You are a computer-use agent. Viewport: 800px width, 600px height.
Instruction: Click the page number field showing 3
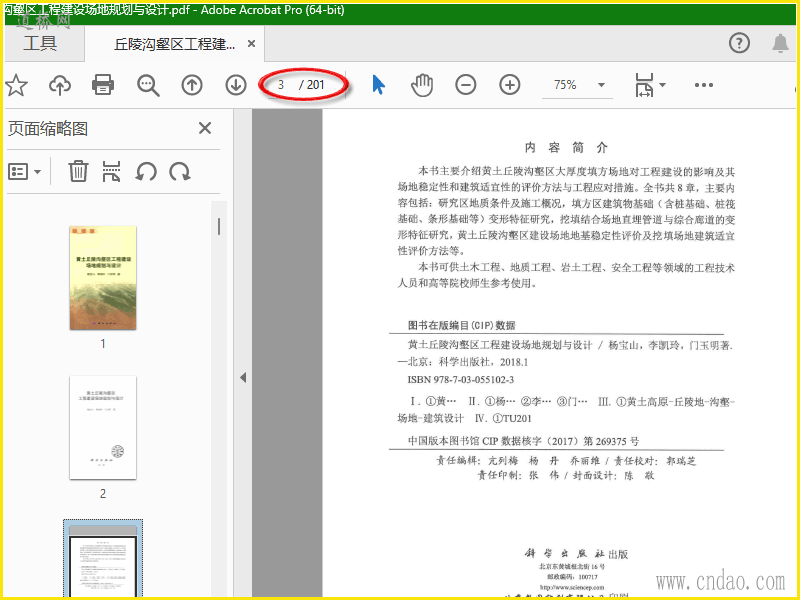point(282,85)
